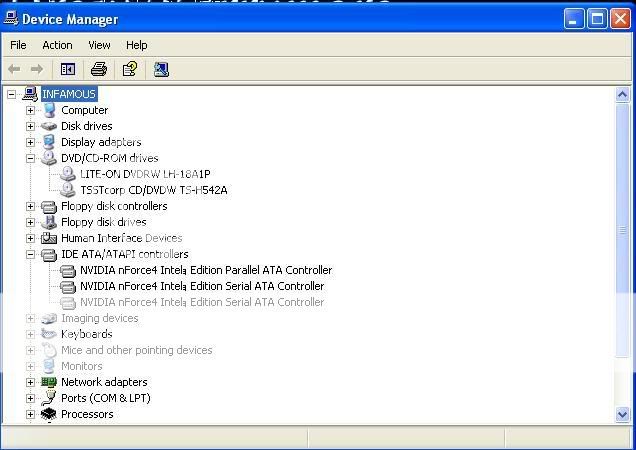Select the TSSTcorp CD/DVDW TS-H542A drive

(x=153, y=190)
